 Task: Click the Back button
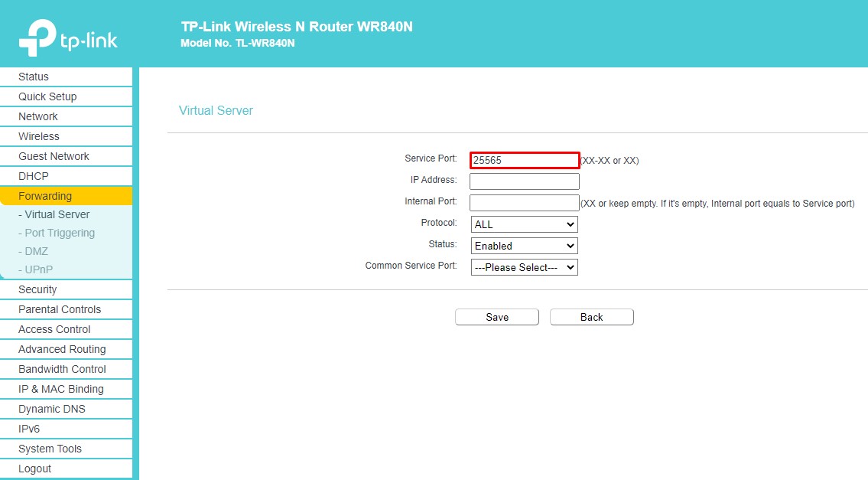[592, 317]
